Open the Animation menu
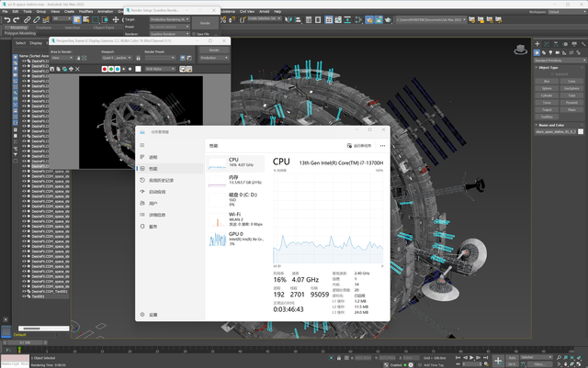Image resolution: width=588 pixels, height=368 pixels. point(106,12)
